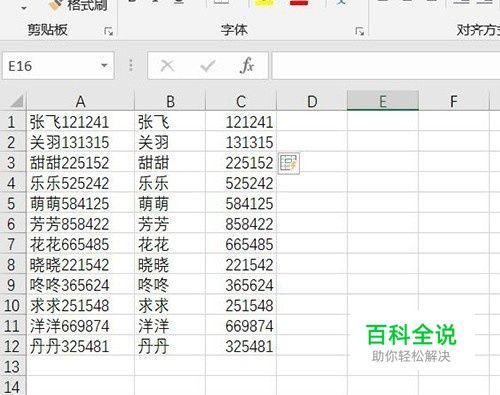Viewport: 500px width, 395px height.
Task: Select column E header
Action: click(x=383, y=101)
